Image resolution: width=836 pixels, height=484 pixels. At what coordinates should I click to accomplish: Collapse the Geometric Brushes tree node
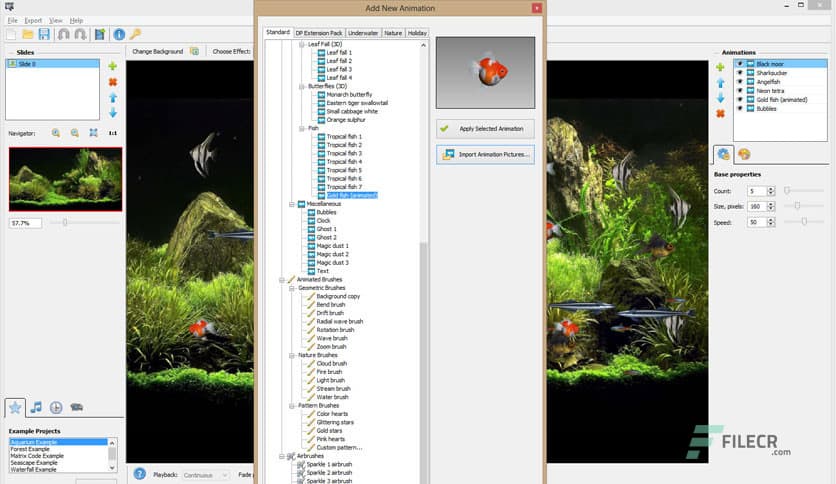tap(292, 288)
